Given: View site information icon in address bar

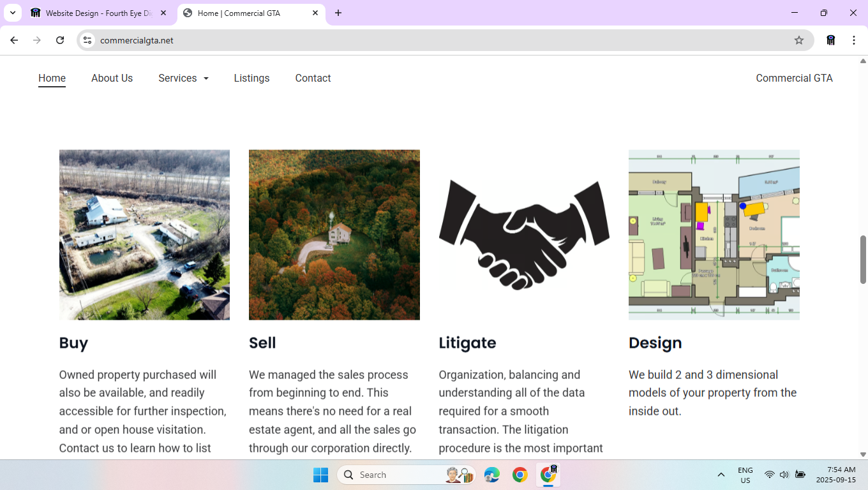Looking at the screenshot, I should (88, 40).
